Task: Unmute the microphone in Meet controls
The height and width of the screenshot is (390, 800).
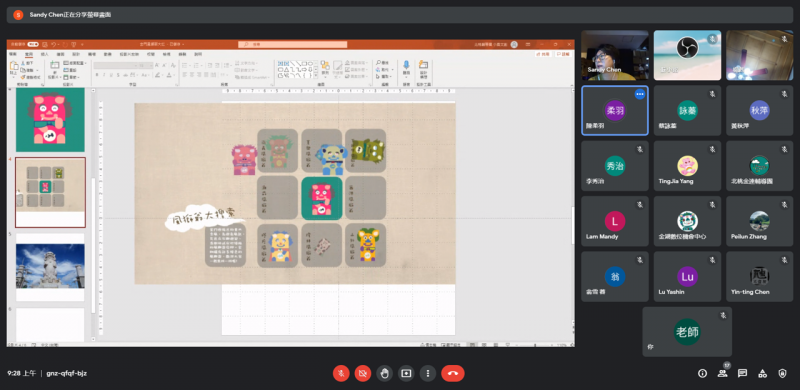Action: coord(341,374)
